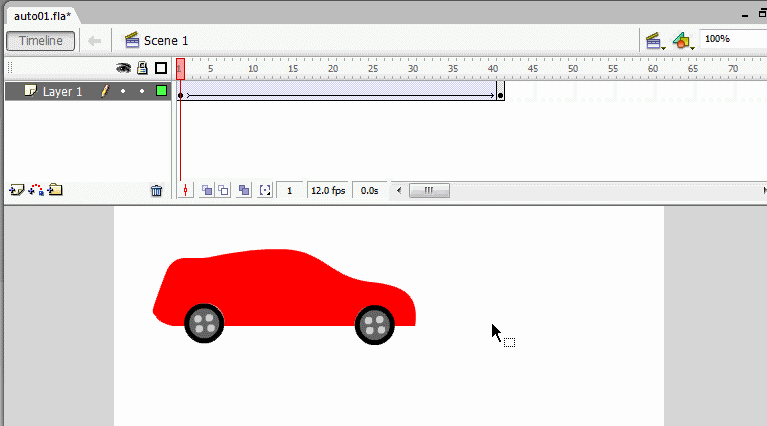
Task: Click the red playhead at frame 1
Action: [x=180, y=69]
